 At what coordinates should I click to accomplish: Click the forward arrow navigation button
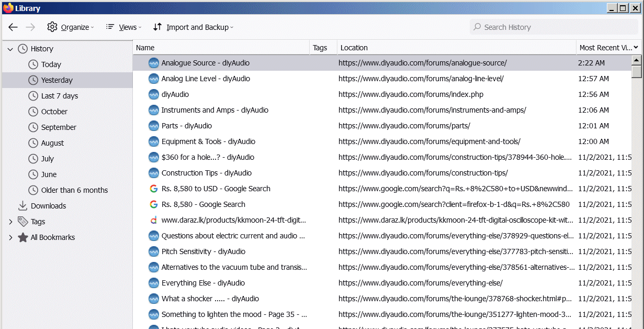coord(30,27)
